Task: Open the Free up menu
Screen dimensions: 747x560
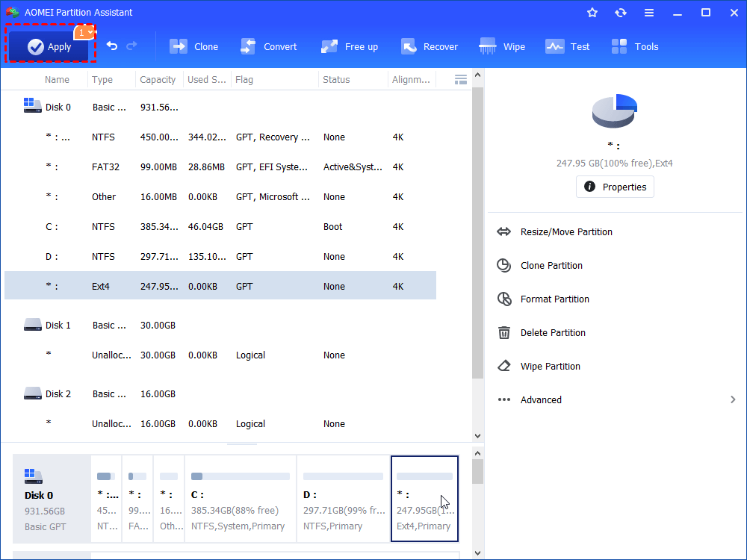Action: (x=350, y=46)
